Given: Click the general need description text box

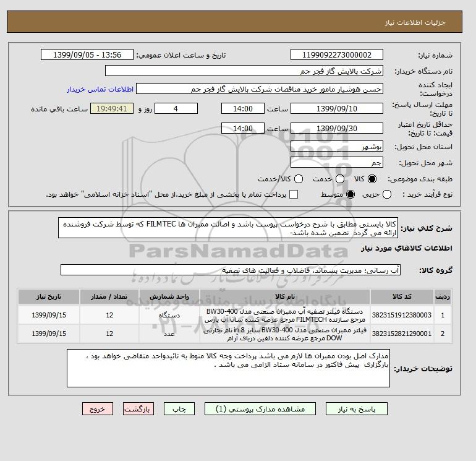Looking at the screenshot, I should coord(228,228).
